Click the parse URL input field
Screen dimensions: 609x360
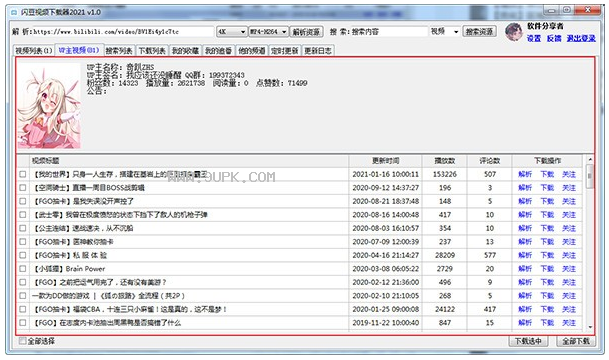click(124, 32)
